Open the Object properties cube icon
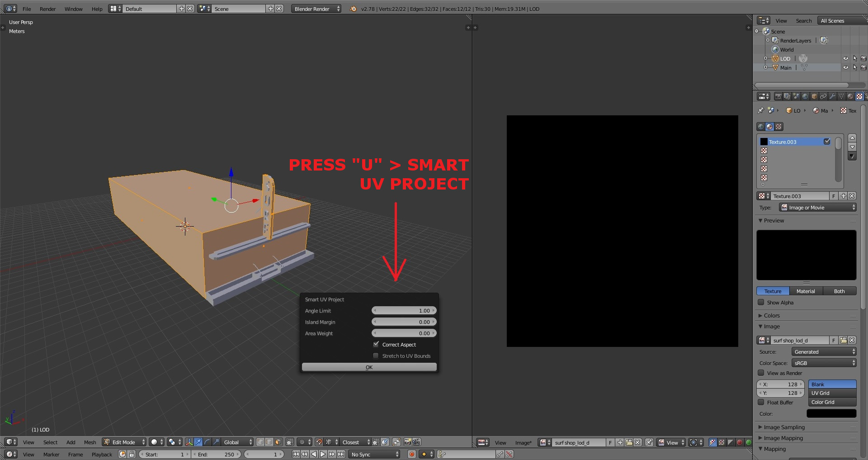This screenshot has width=868, height=460. coord(814,96)
